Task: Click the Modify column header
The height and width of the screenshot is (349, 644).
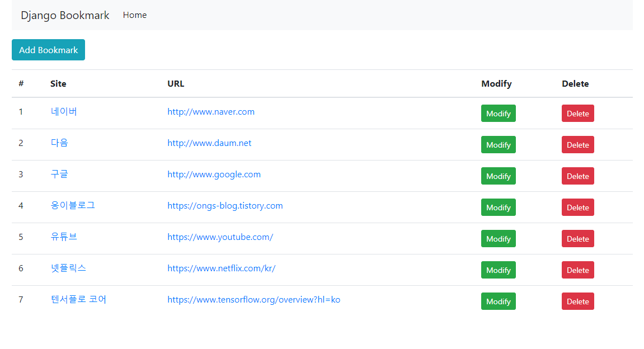Action: coord(496,84)
